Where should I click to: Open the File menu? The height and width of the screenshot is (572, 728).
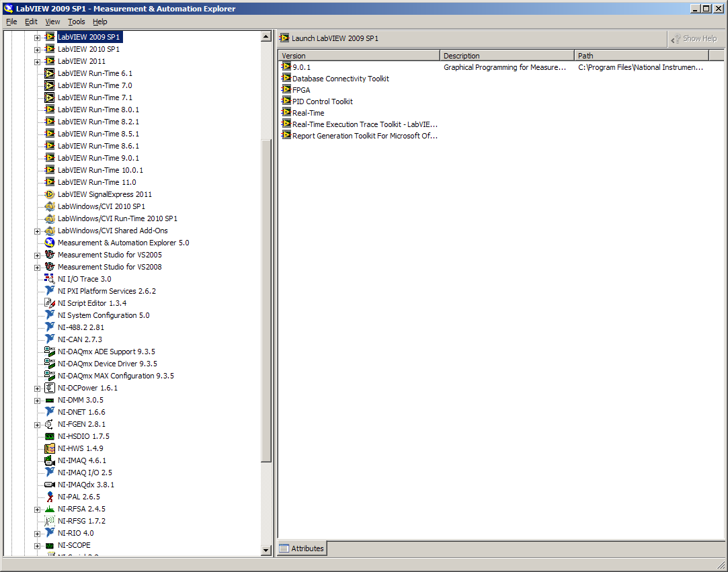click(11, 22)
